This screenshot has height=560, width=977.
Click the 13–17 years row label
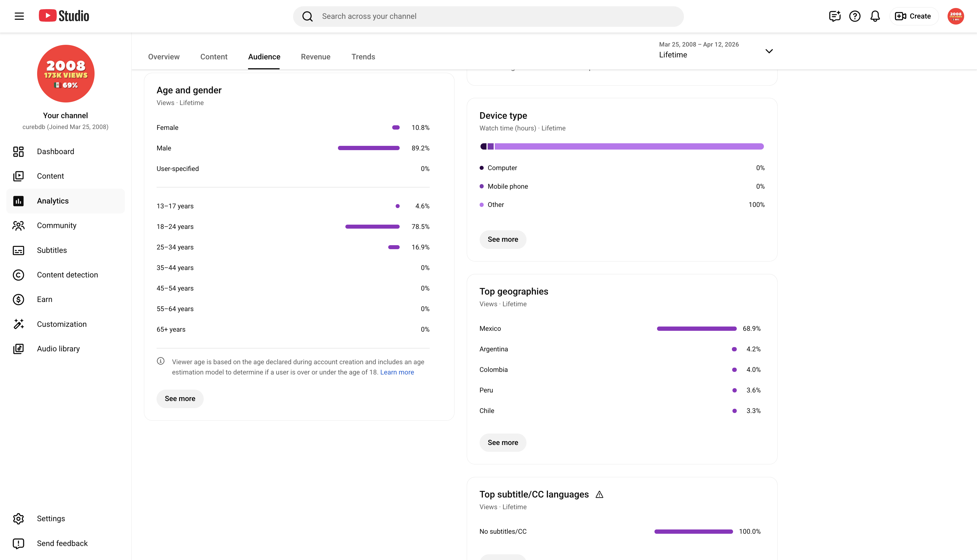[175, 206]
